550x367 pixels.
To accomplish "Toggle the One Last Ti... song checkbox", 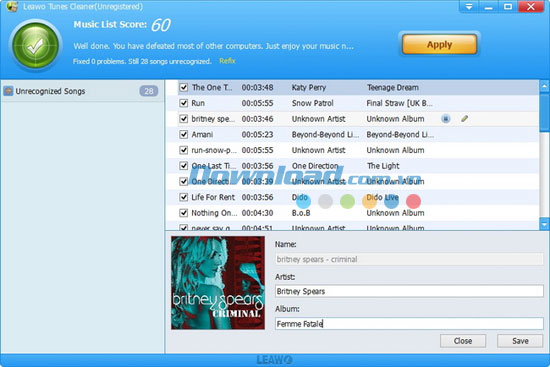I will coord(183,166).
